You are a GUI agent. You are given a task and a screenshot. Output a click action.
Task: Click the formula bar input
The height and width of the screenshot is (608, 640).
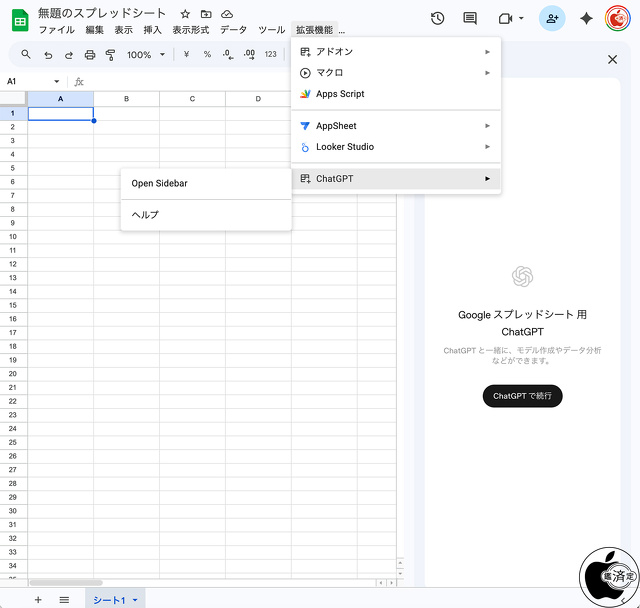pyautogui.click(x=188, y=82)
